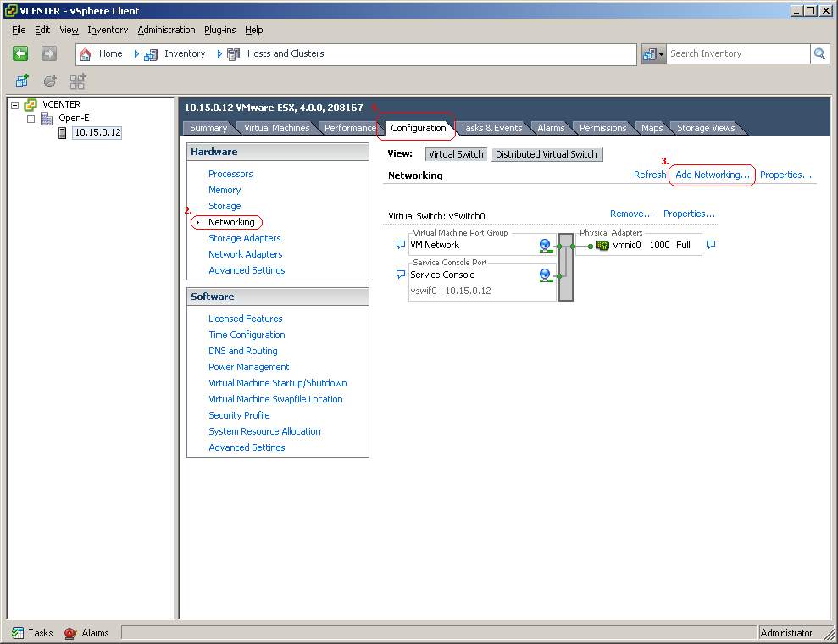This screenshot has height=644, width=838.
Task: Click the New Virtual Machine toolbar icon
Action: [x=22, y=81]
